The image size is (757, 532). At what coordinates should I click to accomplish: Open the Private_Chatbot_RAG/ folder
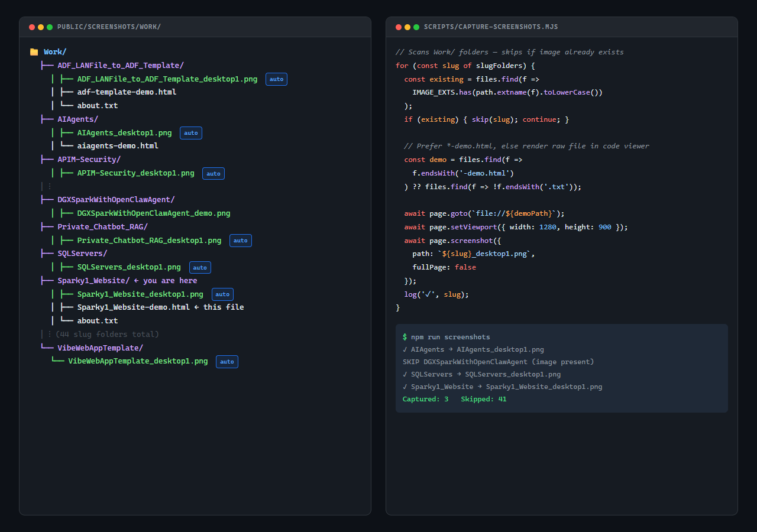click(102, 227)
